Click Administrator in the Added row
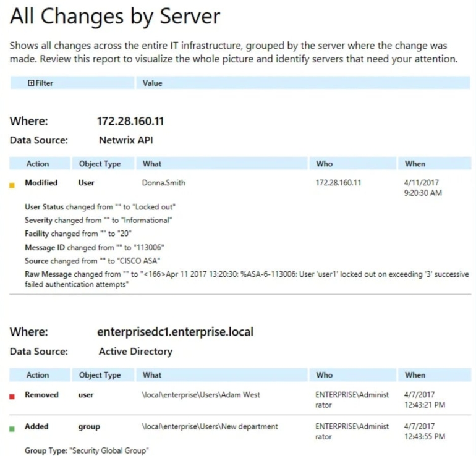The image size is (476, 456). point(352,431)
